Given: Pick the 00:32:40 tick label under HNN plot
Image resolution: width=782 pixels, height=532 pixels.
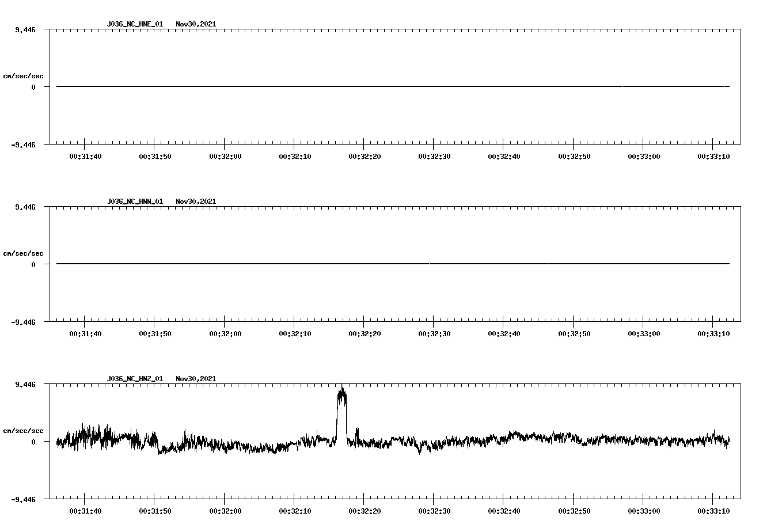Looking at the screenshot, I should [504, 333].
